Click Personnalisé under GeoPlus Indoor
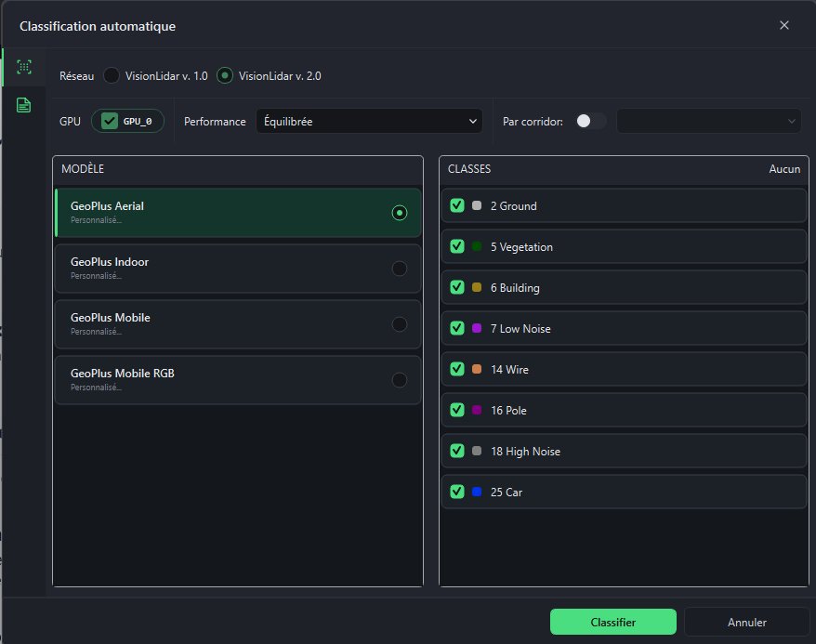Viewport: 816px width, 644px height. coord(97,276)
